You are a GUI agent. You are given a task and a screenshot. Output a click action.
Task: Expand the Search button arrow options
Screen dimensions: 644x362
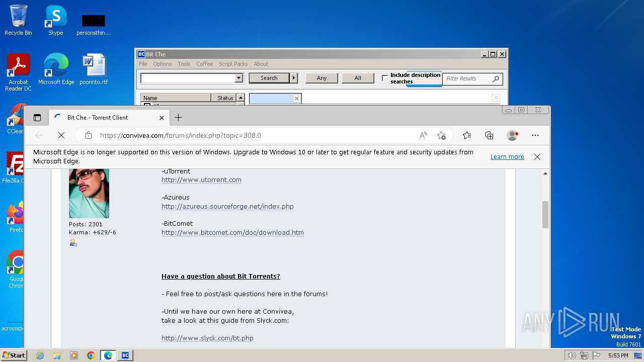tap(294, 78)
